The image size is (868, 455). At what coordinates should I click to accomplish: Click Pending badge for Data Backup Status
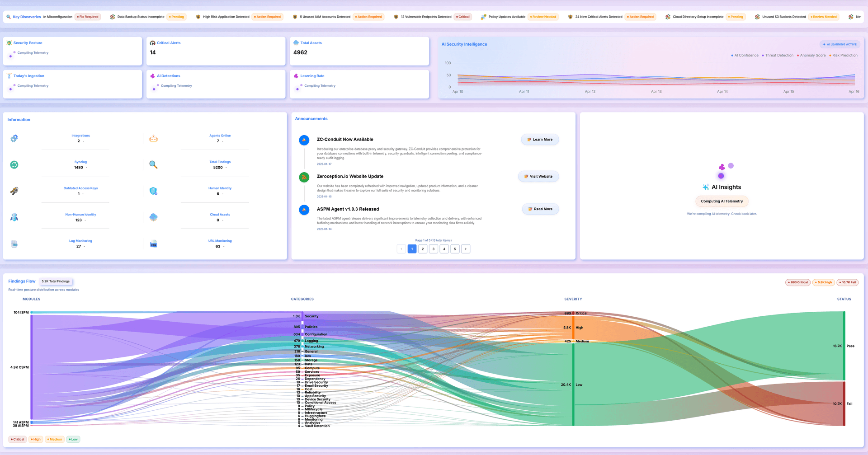(176, 17)
